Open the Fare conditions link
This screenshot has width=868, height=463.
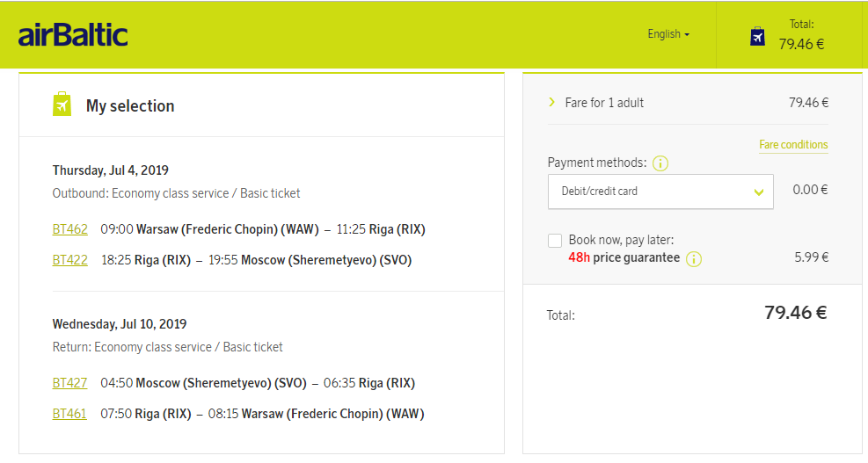(x=793, y=145)
